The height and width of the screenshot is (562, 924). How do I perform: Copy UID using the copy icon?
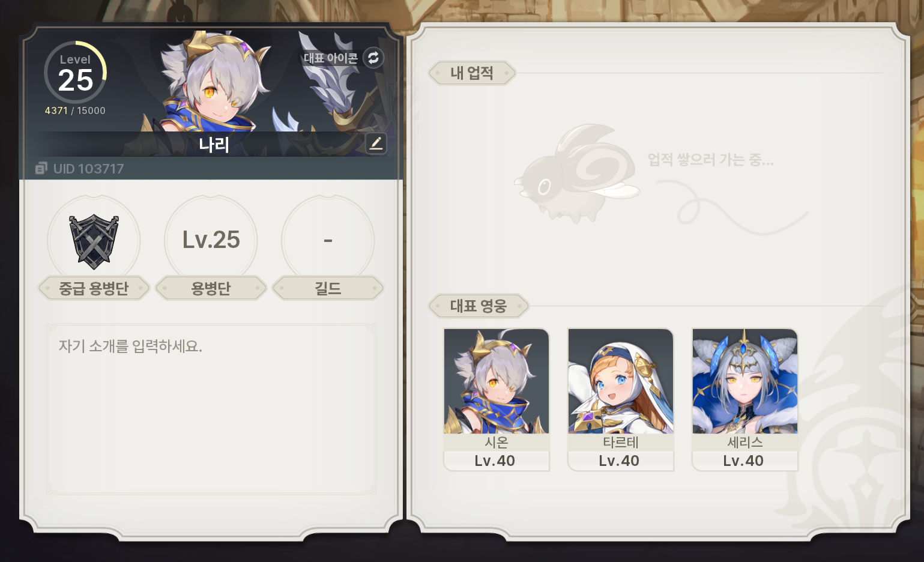[x=41, y=169]
